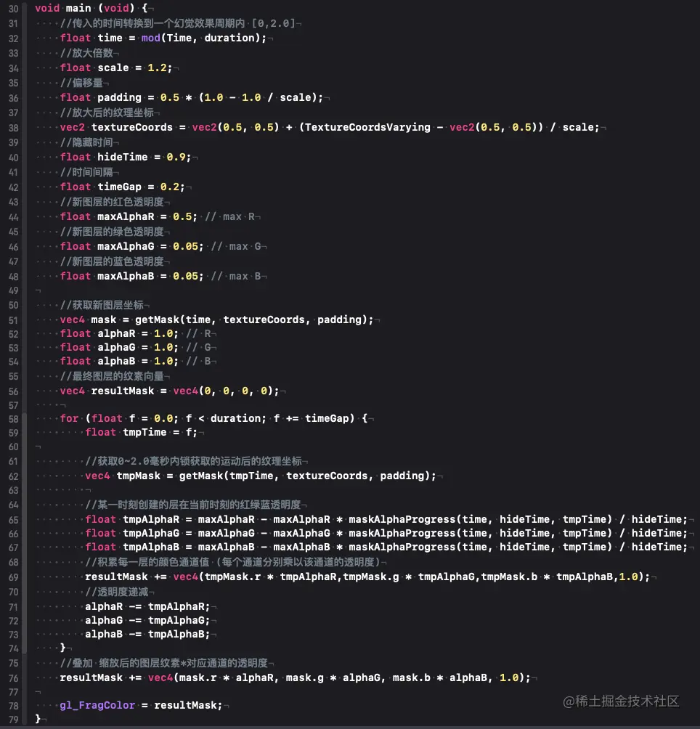This screenshot has width=700, height=729.
Task: Click the "void main (void) {" declaration
Action: click(x=91, y=8)
